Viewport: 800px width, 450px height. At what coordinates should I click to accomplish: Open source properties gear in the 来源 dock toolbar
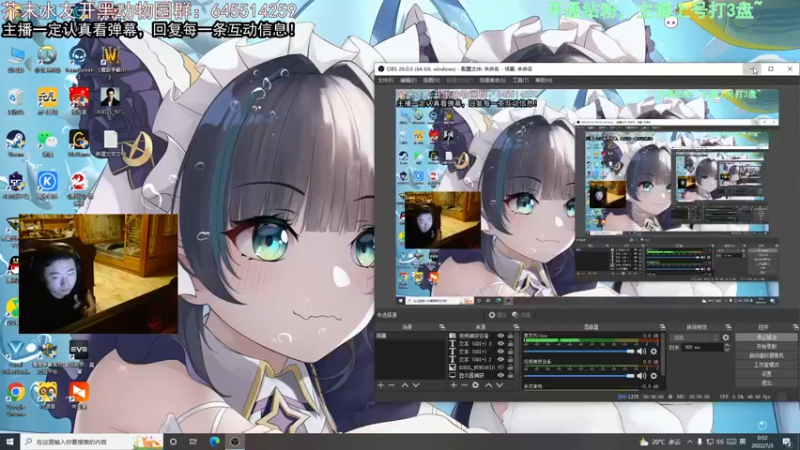click(476, 385)
